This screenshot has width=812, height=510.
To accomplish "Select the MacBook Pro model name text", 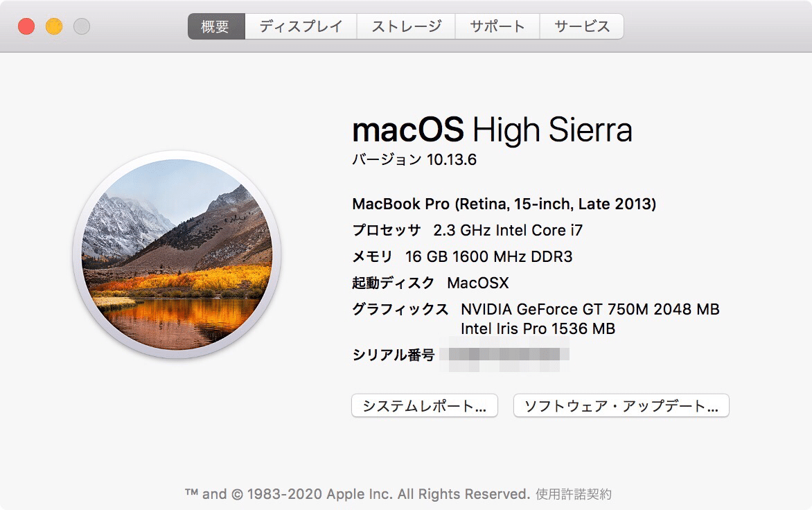I will click(x=502, y=204).
